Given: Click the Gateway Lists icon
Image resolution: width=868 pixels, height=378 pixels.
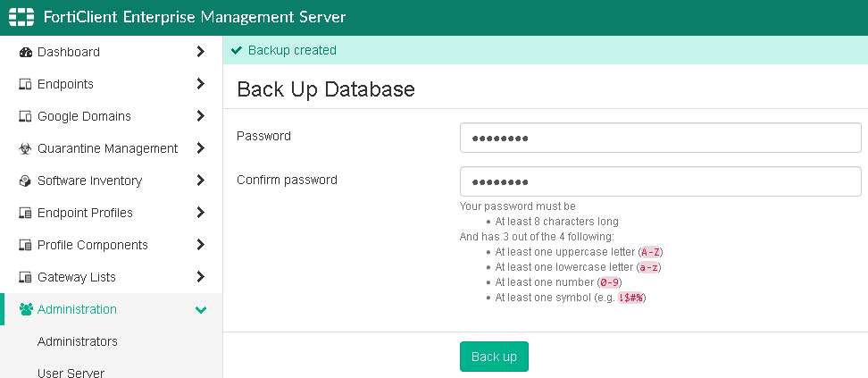Looking at the screenshot, I should [x=26, y=278].
